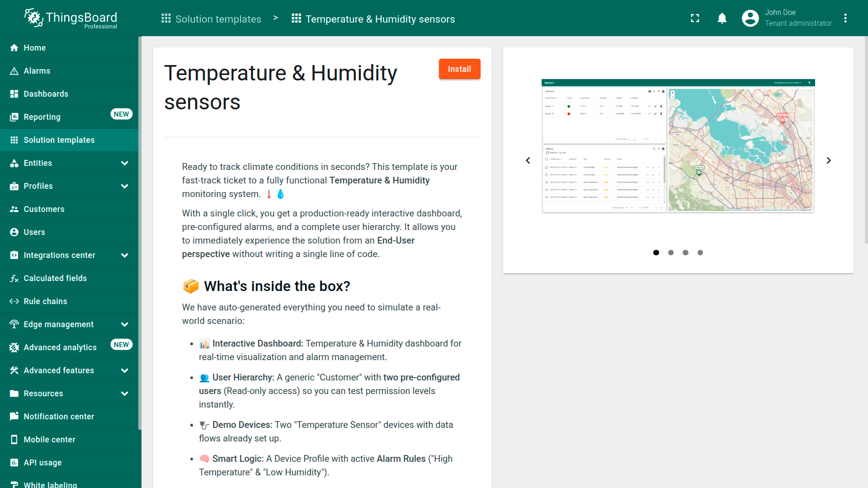Open Calculated fields page
The image size is (868, 488).
coord(55,278)
